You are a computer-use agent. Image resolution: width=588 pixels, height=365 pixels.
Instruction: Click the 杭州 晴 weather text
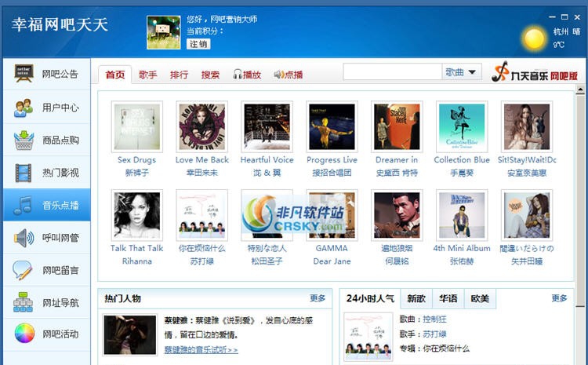click(x=567, y=31)
